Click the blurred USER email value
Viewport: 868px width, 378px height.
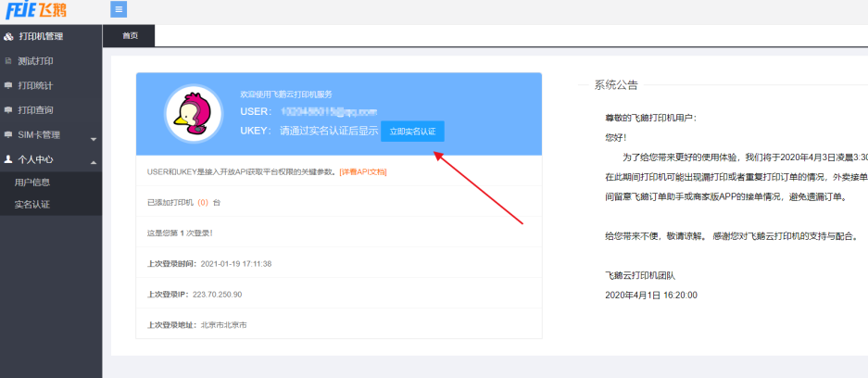click(x=329, y=112)
